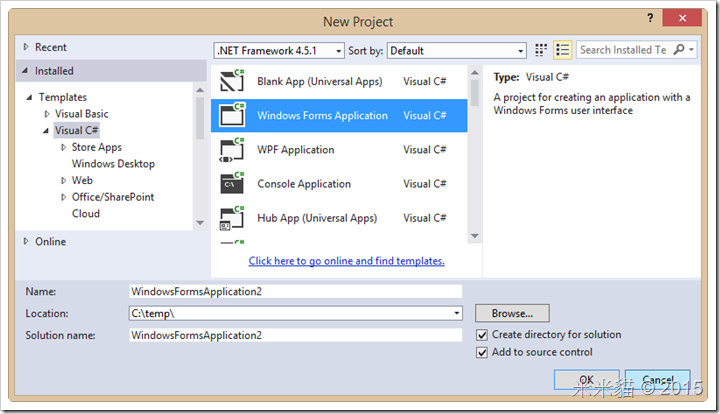The width and height of the screenshot is (720, 414).
Task: Expand the Store Apps tree node
Action: click(63, 147)
